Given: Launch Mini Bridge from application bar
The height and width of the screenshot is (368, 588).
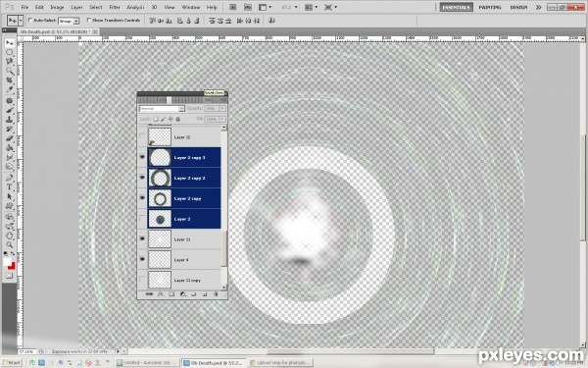Looking at the screenshot, I should (248, 7).
